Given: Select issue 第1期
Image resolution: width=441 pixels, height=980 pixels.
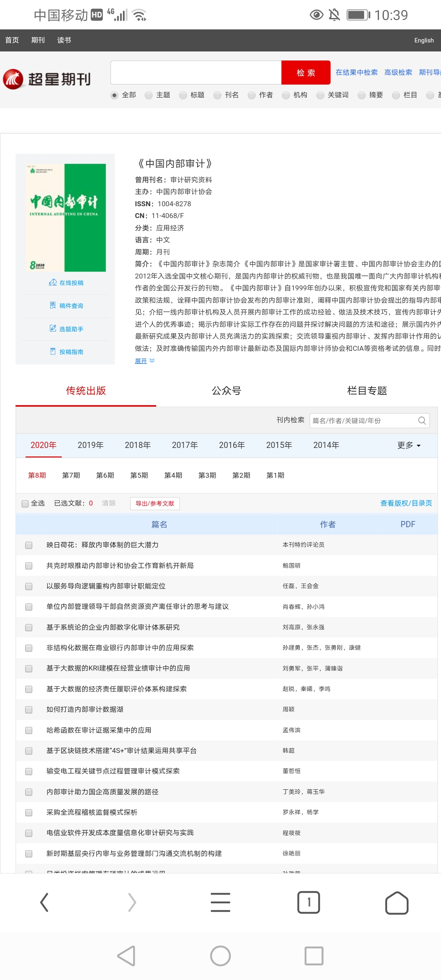Looking at the screenshot, I should (275, 475).
